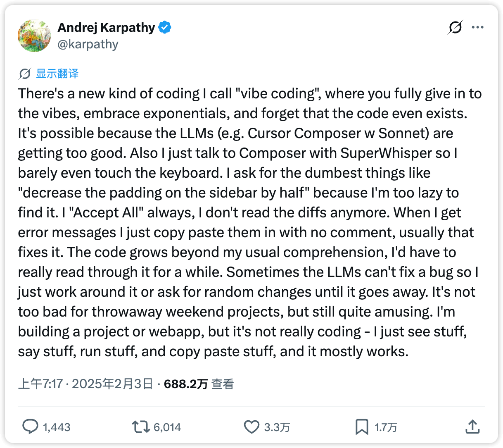Click the Grok icon in post header
The image size is (503, 448).
(455, 28)
